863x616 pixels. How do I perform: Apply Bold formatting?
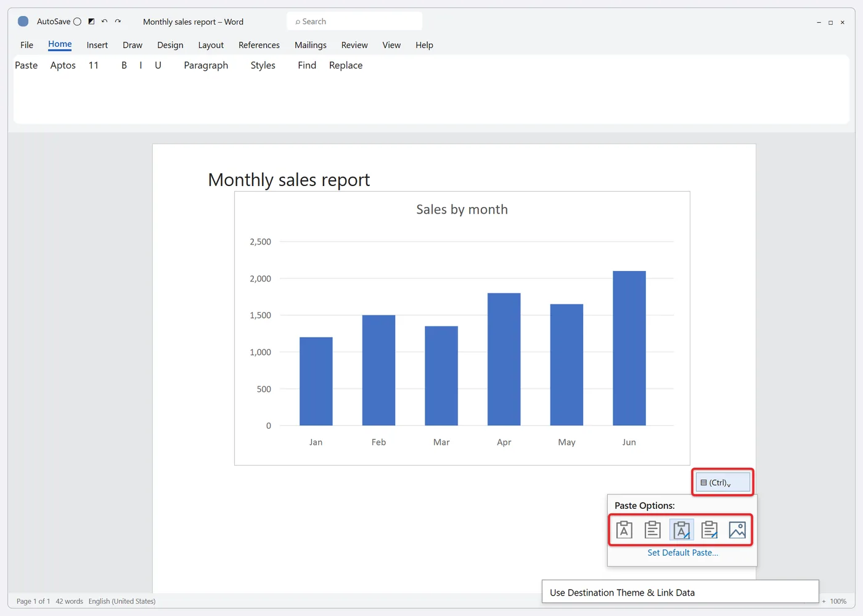click(x=124, y=65)
